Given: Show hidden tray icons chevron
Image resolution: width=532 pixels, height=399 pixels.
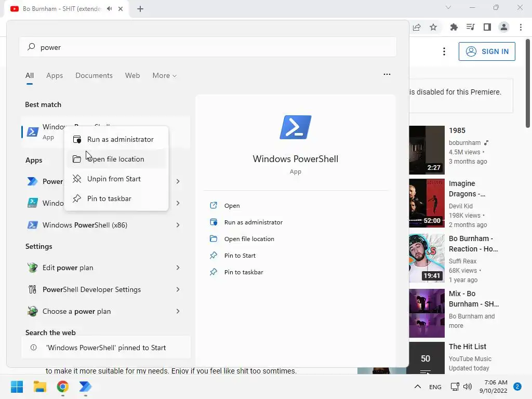Looking at the screenshot, I should (418, 387).
